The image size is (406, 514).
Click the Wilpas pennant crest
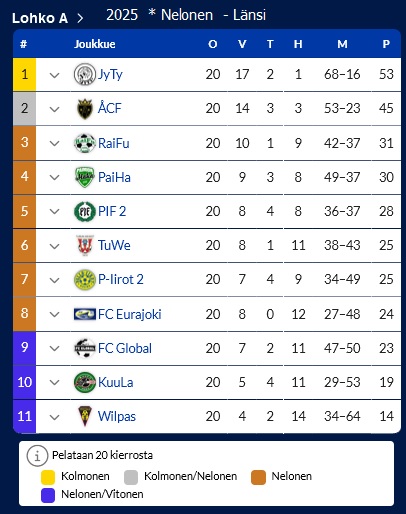pos(85,416)
